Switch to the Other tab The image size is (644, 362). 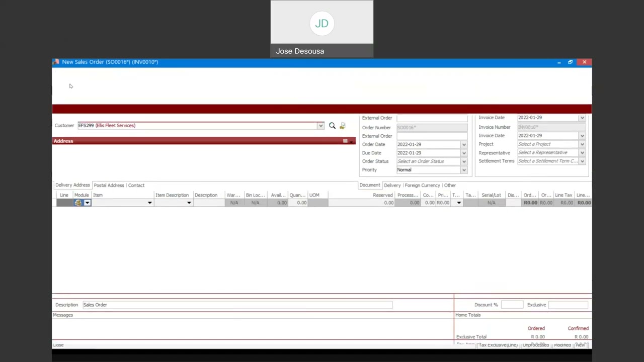pyautogui.click(x=450, y=185)
